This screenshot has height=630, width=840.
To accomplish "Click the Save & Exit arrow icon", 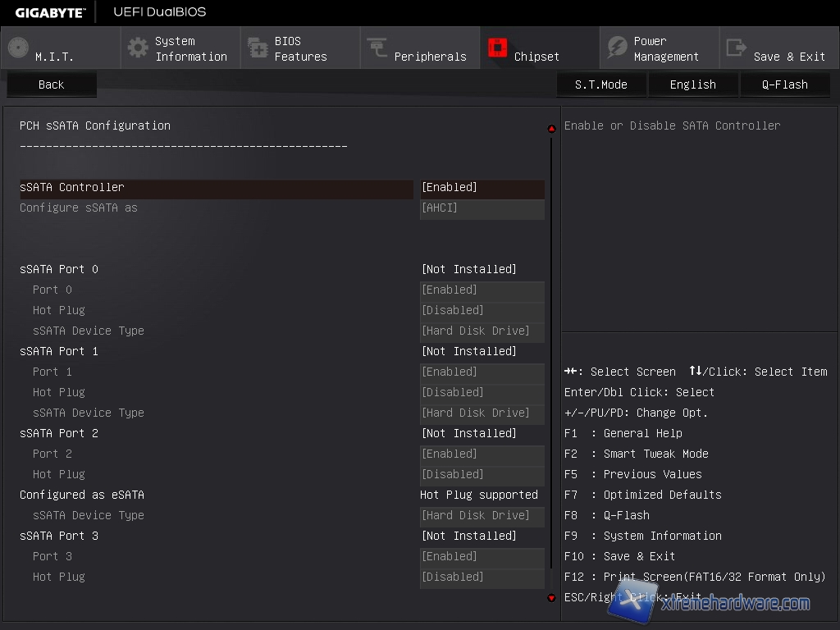I will pyautogui.click(x=737, y=48).
